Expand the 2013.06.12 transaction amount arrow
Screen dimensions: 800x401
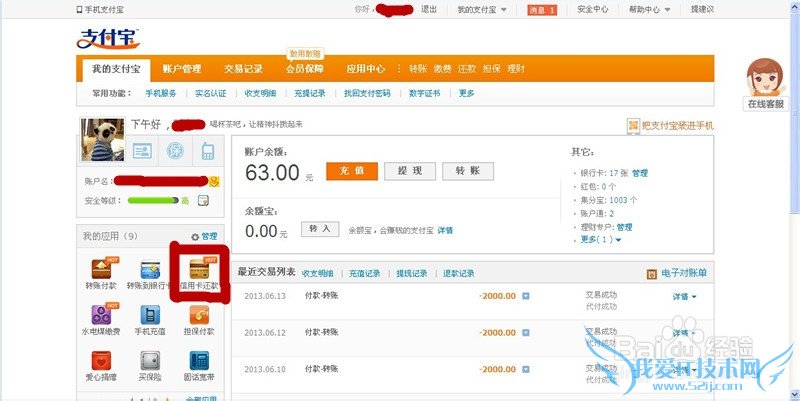click(x=526, y=333)
